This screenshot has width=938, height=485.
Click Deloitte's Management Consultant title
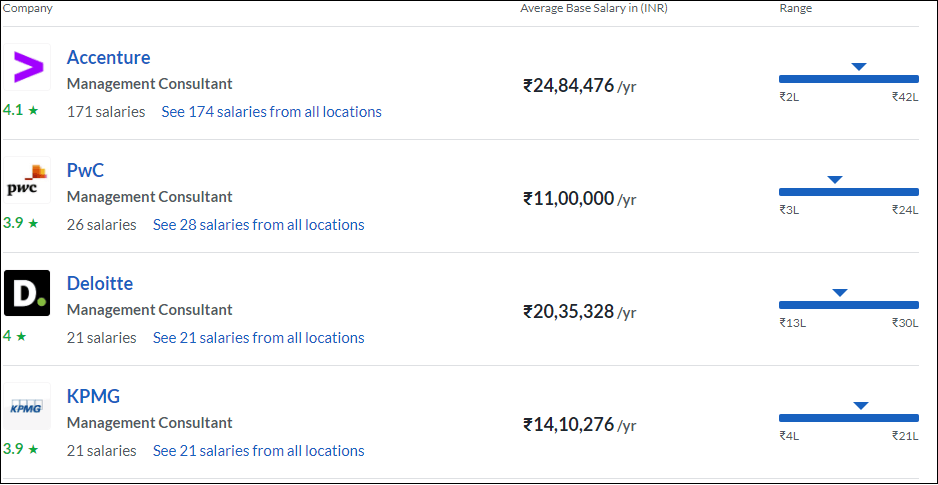pos(150,310)
